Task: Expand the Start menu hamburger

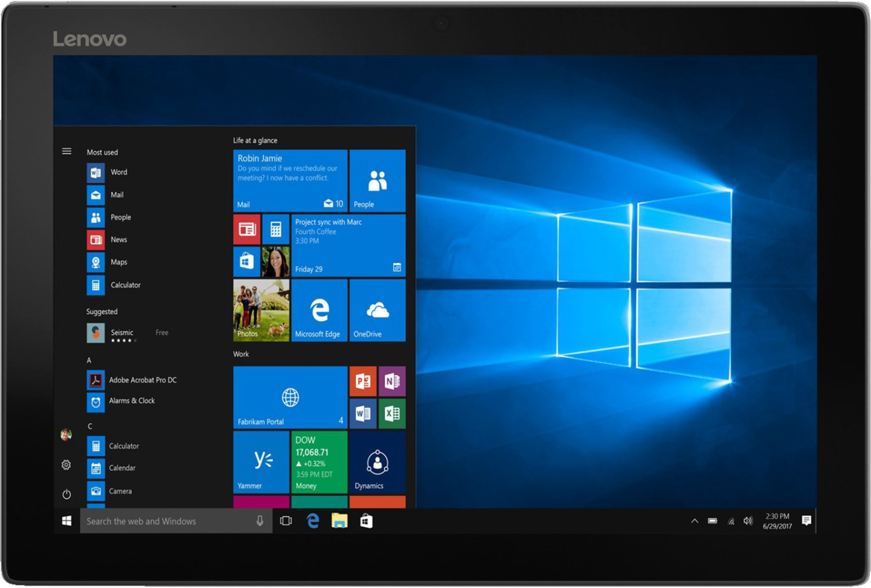Action: [67, 151]
